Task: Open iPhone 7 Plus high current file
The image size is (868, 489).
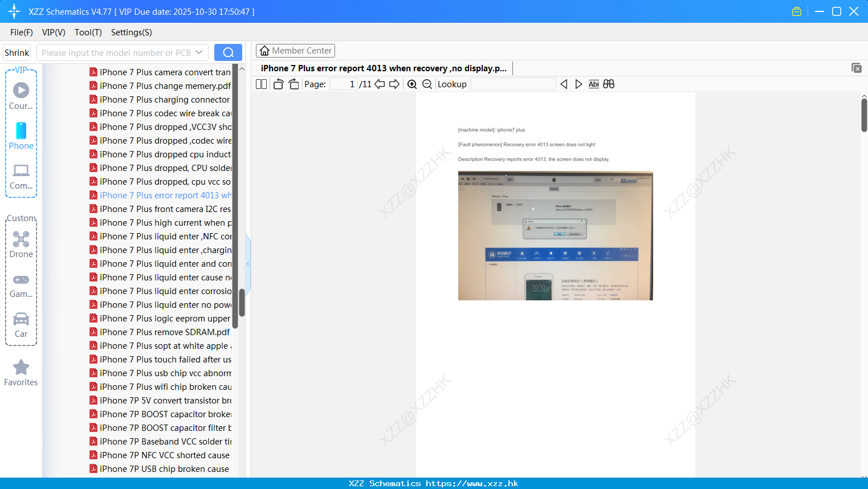Action: 160,222
